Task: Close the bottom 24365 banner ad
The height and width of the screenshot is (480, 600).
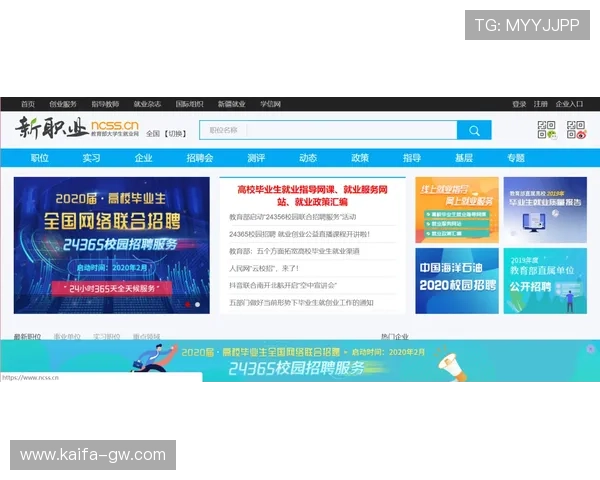Action: [590, 349]
